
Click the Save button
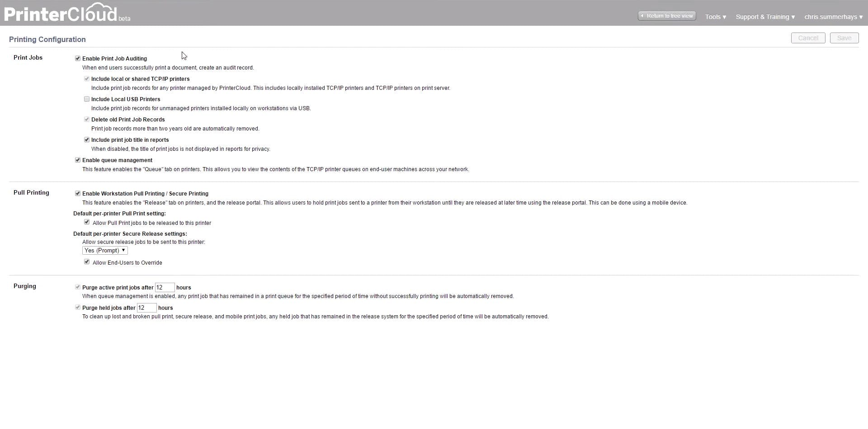click(844, 38)
